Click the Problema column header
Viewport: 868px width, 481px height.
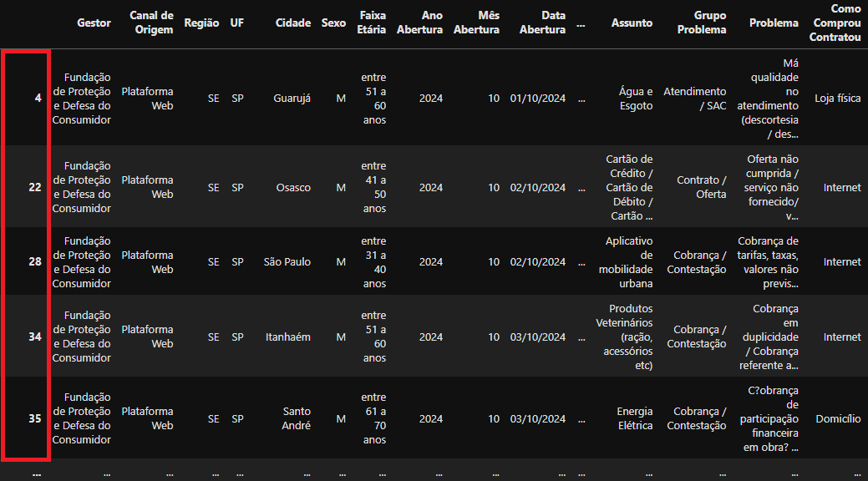point(774,23)
